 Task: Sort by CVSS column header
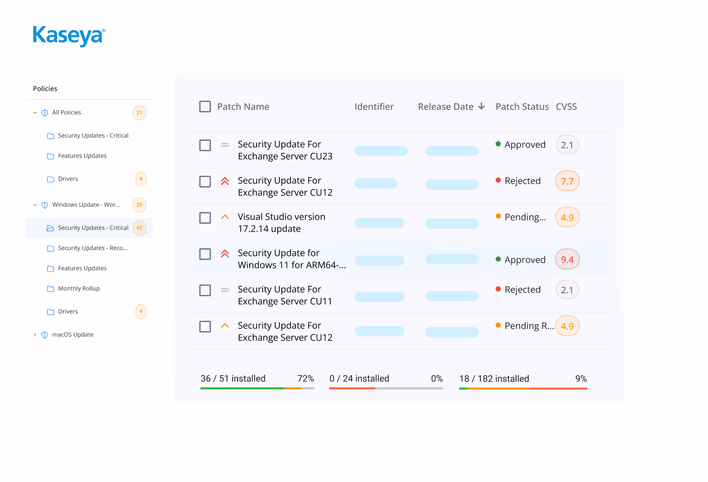click(566, 107)
